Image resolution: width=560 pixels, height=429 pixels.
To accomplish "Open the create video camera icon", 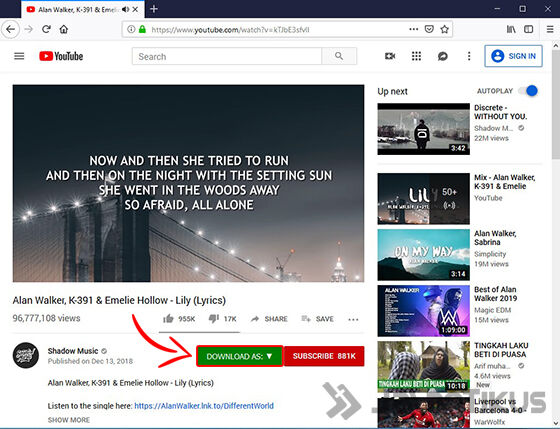I will coord(390,56).
